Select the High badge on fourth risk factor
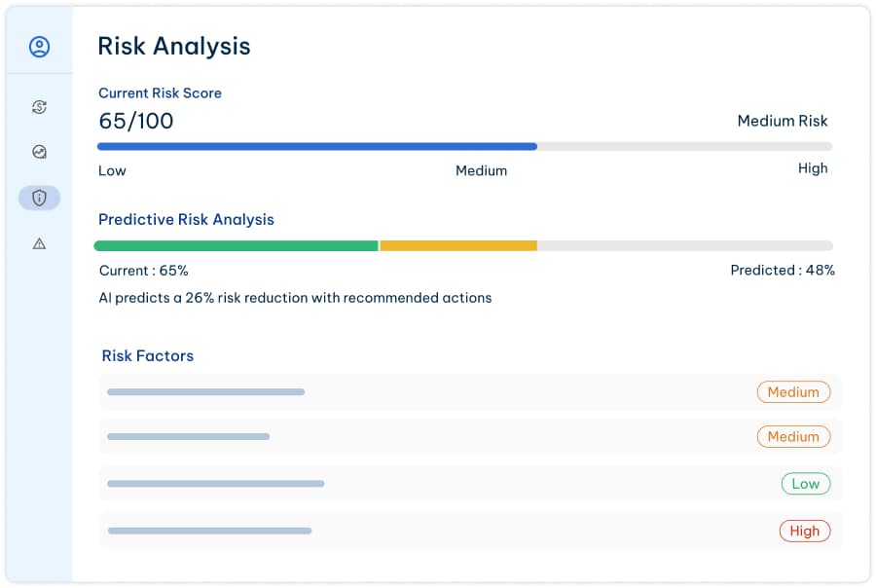Image resolution: width=876 pixels, height=588 pixels. (805, 531)
